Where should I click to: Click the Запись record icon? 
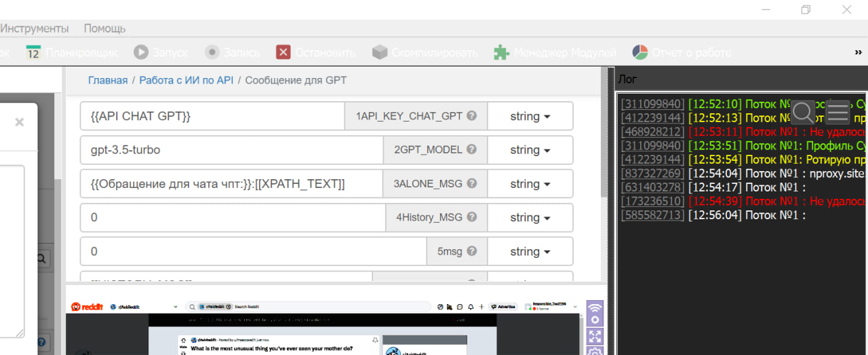pos(212,52)
